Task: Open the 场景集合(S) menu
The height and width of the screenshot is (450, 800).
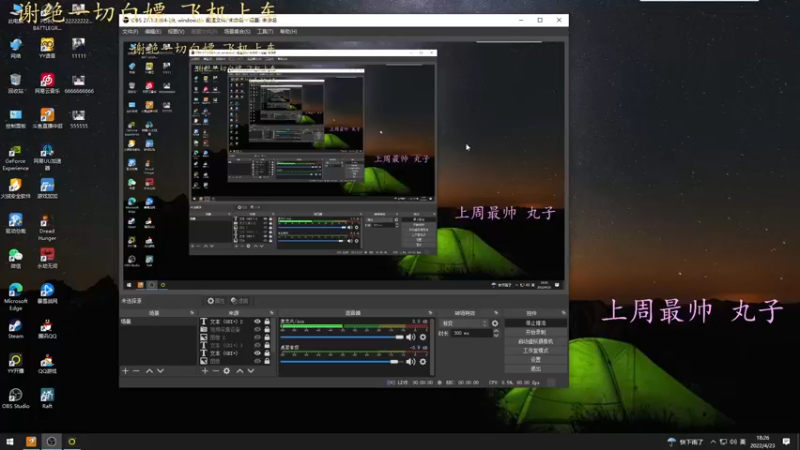Action: [237, 32]
